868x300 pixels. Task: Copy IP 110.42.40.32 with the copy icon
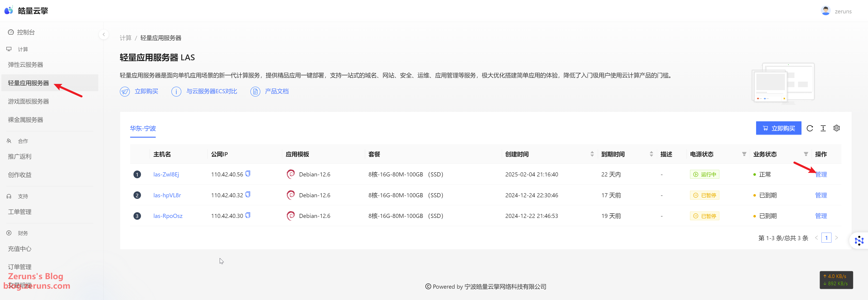[248, 195]
